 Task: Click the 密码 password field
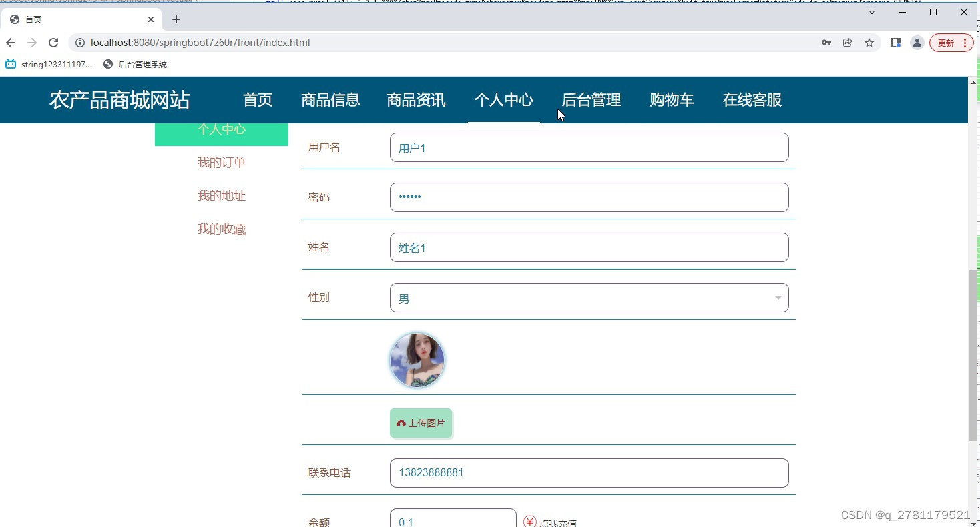589,197
